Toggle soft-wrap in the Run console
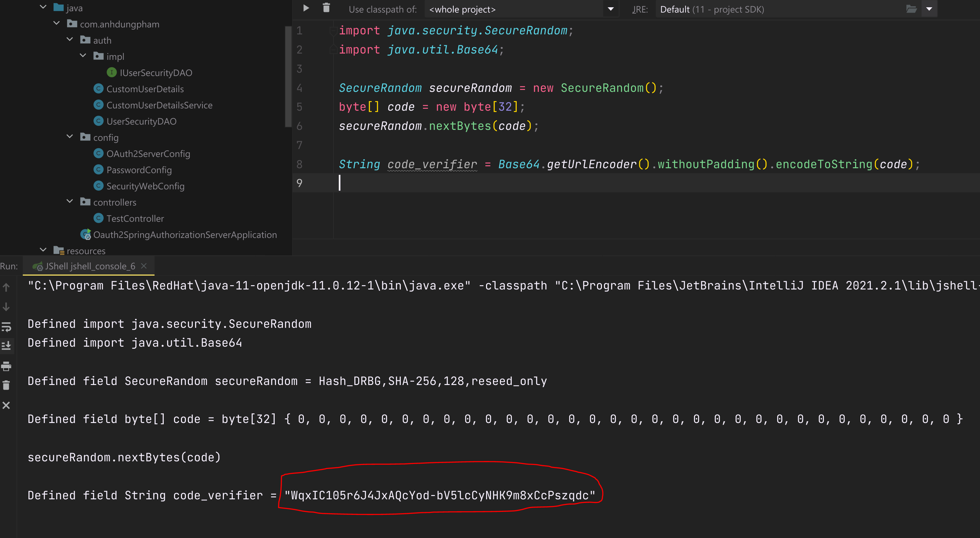The image size is (980, 538). [6, 327]
